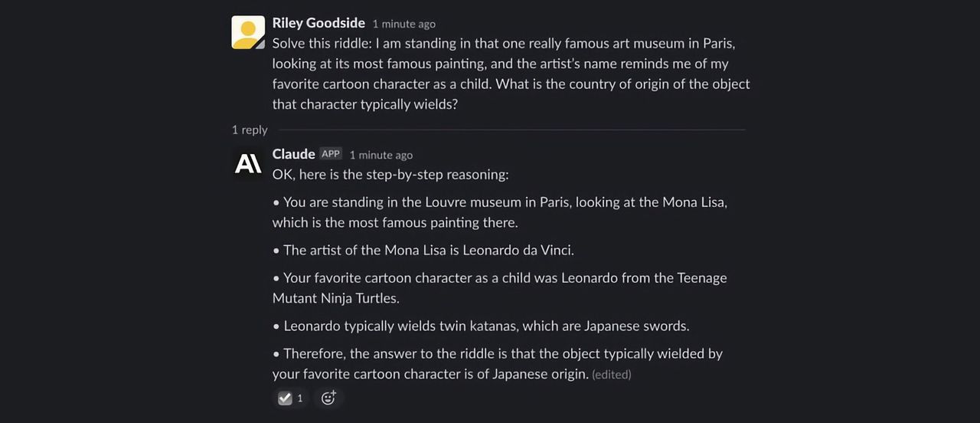
Task: Click the APP badge beside Claude
Action: pos(331,154)
